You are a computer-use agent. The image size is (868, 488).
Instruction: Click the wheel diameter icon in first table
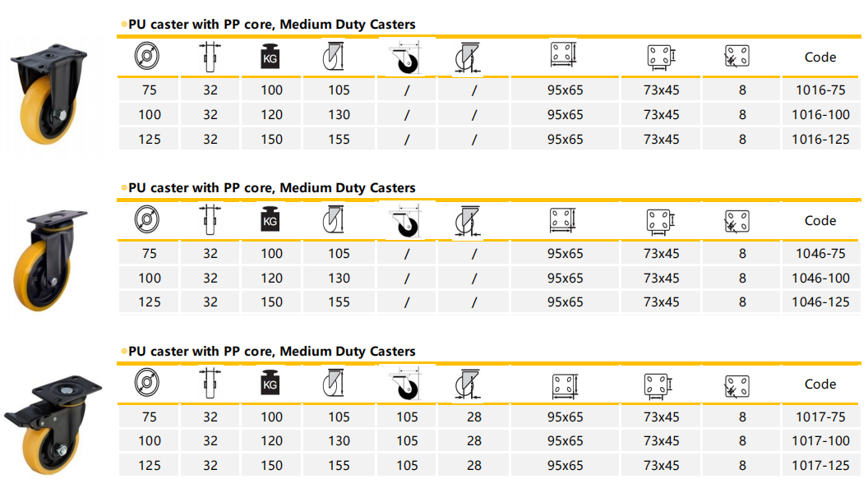[149, 57]
